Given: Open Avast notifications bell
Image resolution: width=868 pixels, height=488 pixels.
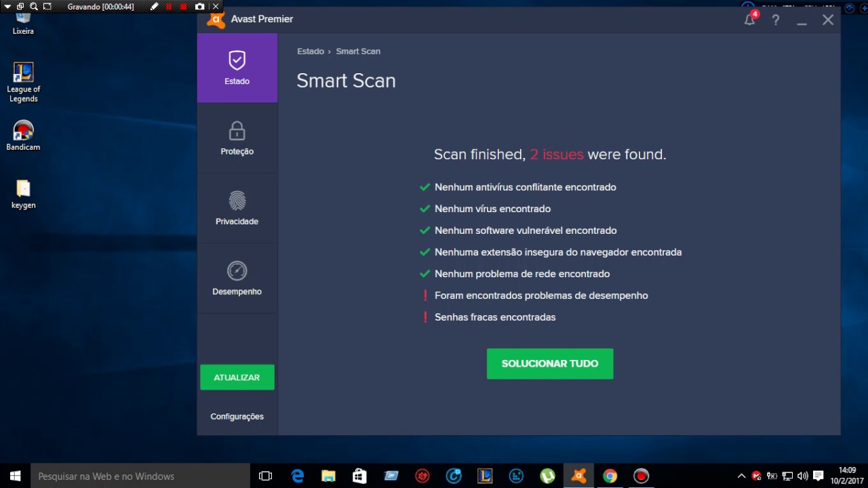Looking at the screenshot, I should (x=750, y=20).
